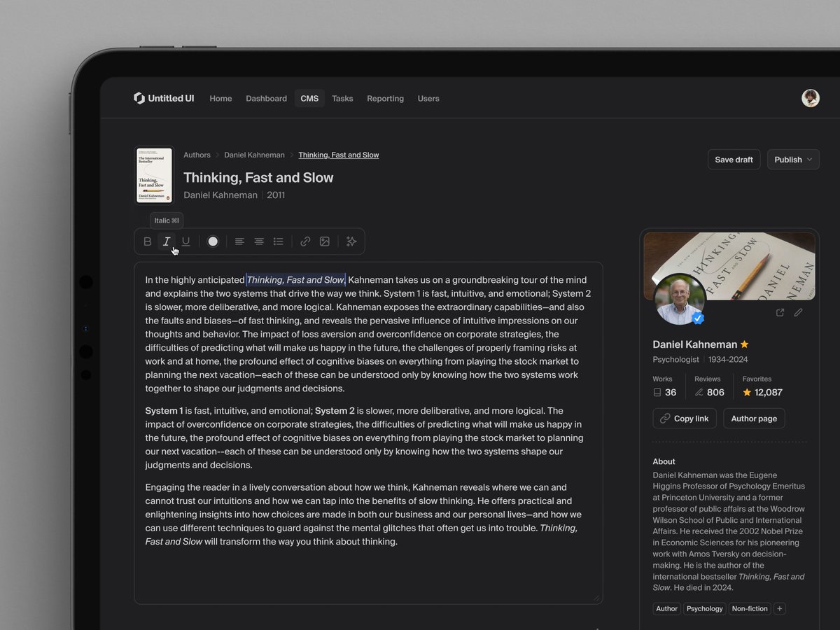This screenshot has width=840, height=630.
Task: Click the editor resize handle corner
Action: [596, 598]
